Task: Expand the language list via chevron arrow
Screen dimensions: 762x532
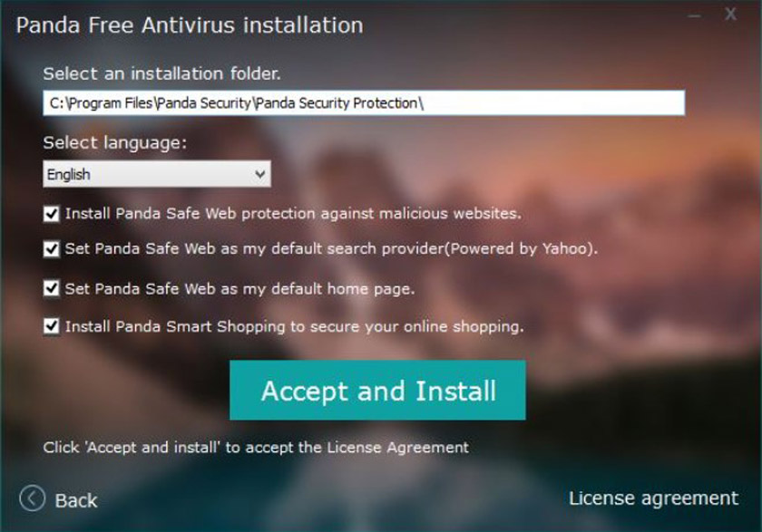Action: pos(260,174)
